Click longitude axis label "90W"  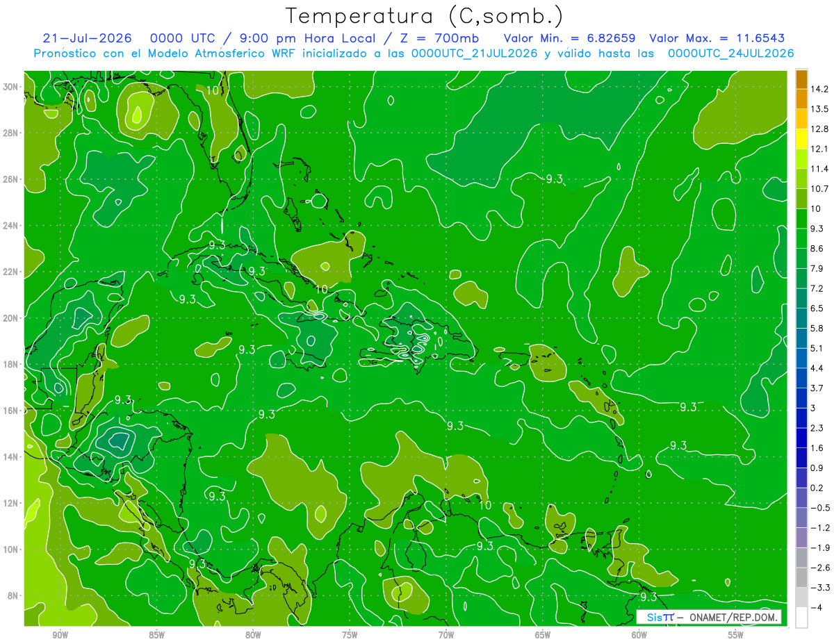tap(60, 635)
